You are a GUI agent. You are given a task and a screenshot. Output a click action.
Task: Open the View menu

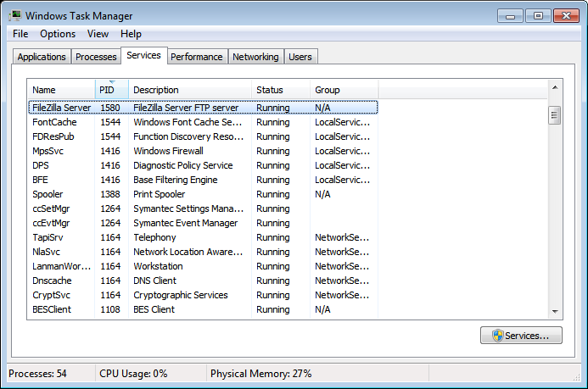pyautogui.click(x=98, y=34)
